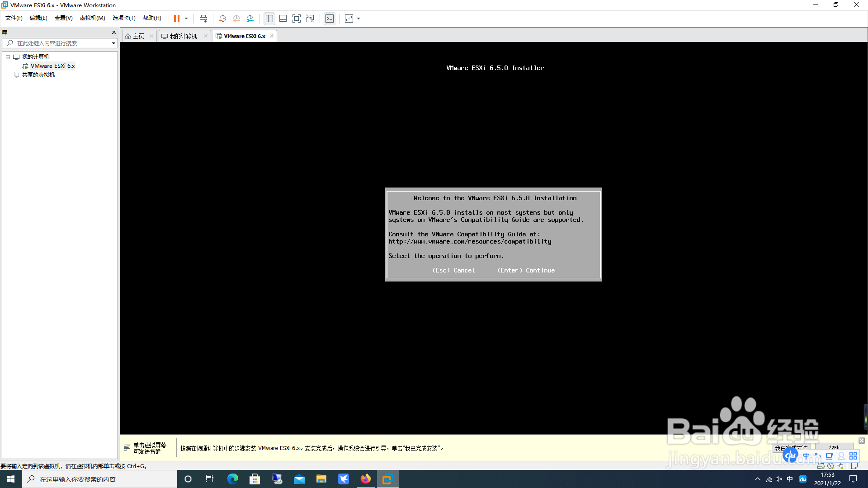The height and width of the screenshot is (488, 868).
Task: Close the 我的计算机 tab
Action: [206, 36]
